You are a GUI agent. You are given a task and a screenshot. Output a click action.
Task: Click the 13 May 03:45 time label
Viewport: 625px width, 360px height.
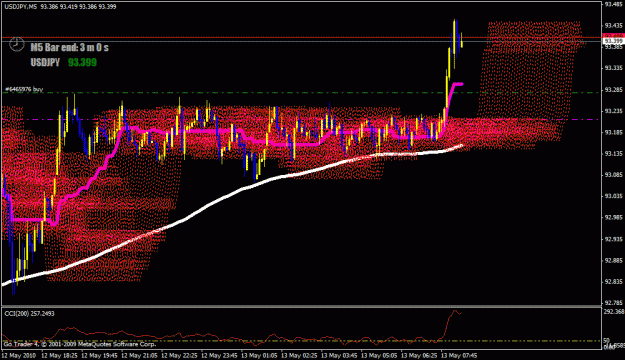[x=339, y=355]
